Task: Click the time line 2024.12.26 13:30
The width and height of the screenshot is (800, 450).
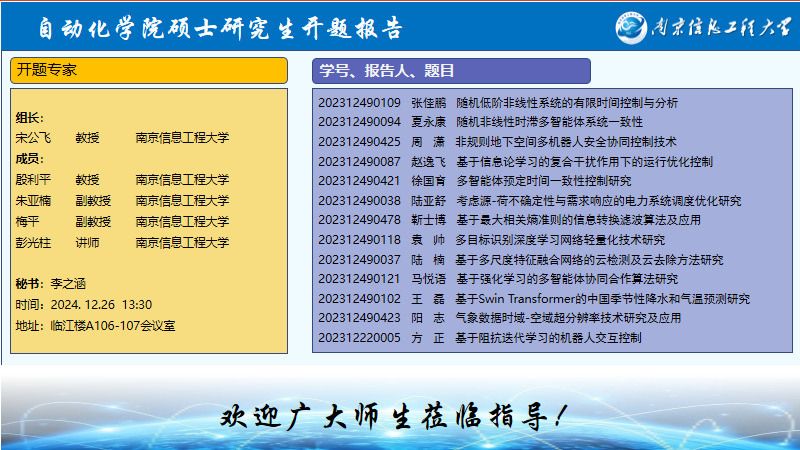Action: (84, 304)
